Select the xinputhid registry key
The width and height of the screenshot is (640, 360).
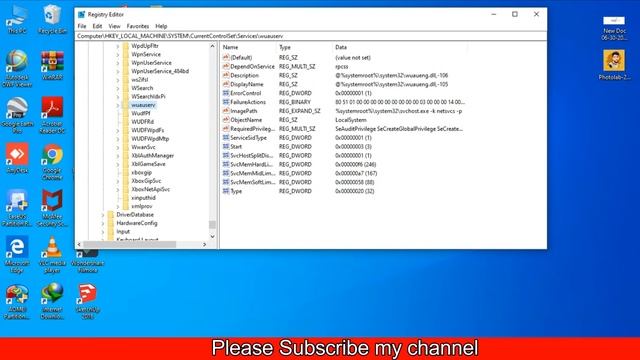pos(143,198)
